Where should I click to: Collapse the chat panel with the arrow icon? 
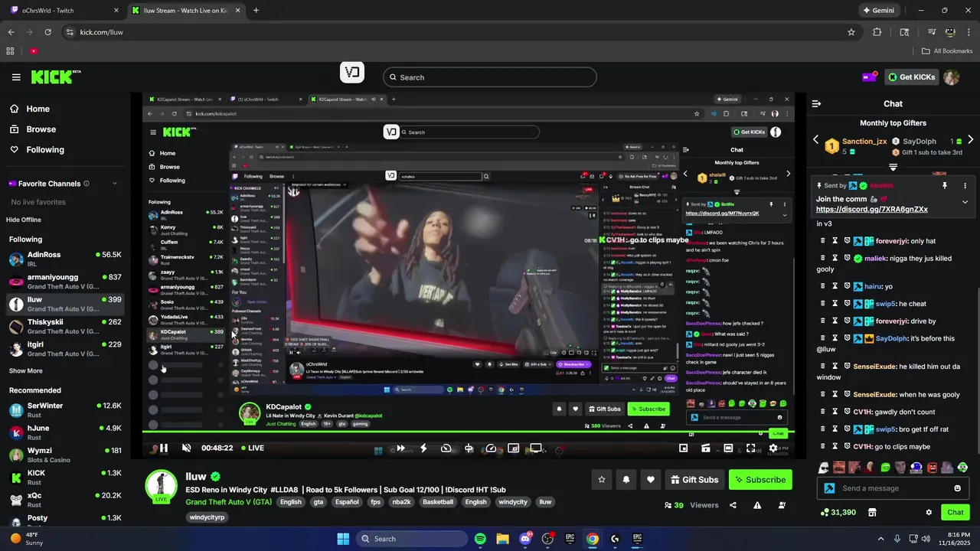[816, 104]
